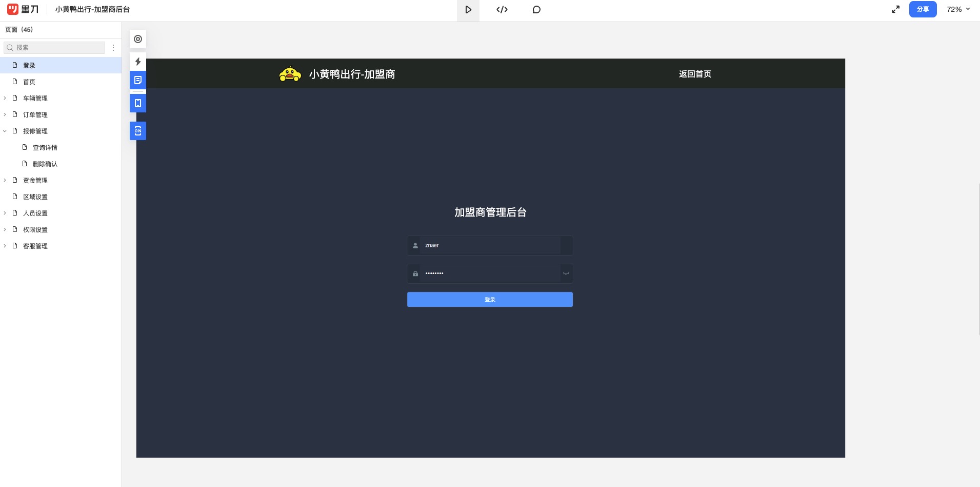Image resolution: width=980 pixels, height=487 pixels.
Task: Expand the 客服管理 tree arrow
Action: 5,246
